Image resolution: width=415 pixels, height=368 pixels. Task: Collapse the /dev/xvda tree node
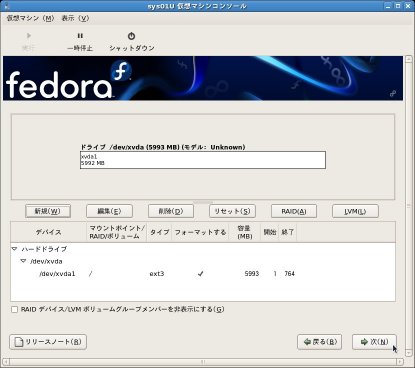[23, 261]
